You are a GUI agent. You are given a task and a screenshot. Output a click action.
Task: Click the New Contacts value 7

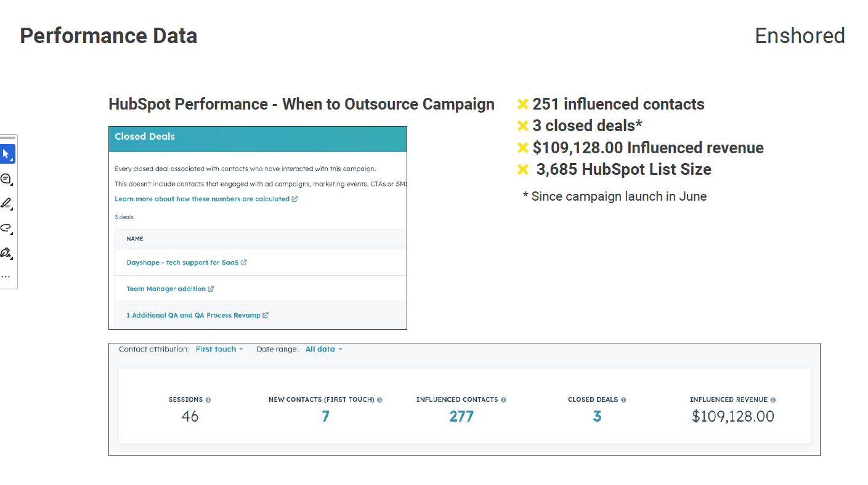(325, 417)
